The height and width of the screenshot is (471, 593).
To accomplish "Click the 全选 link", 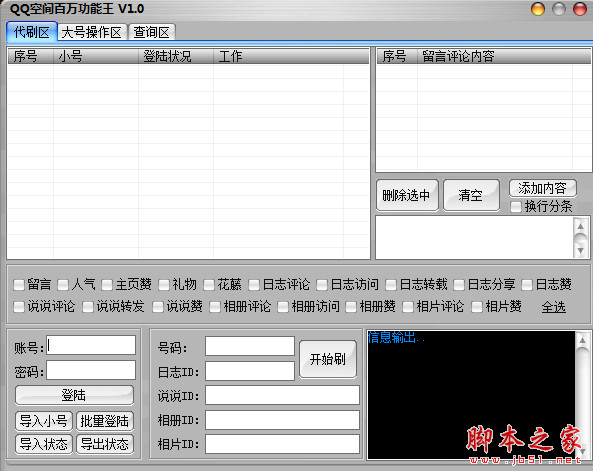I will coord(553,307).
